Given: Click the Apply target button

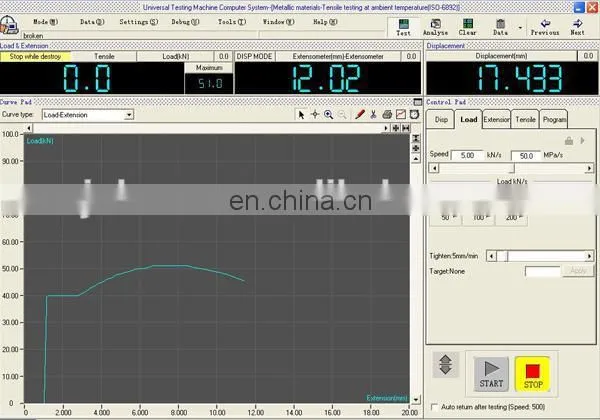Looking at the screenshot, I should coord(578,271).
